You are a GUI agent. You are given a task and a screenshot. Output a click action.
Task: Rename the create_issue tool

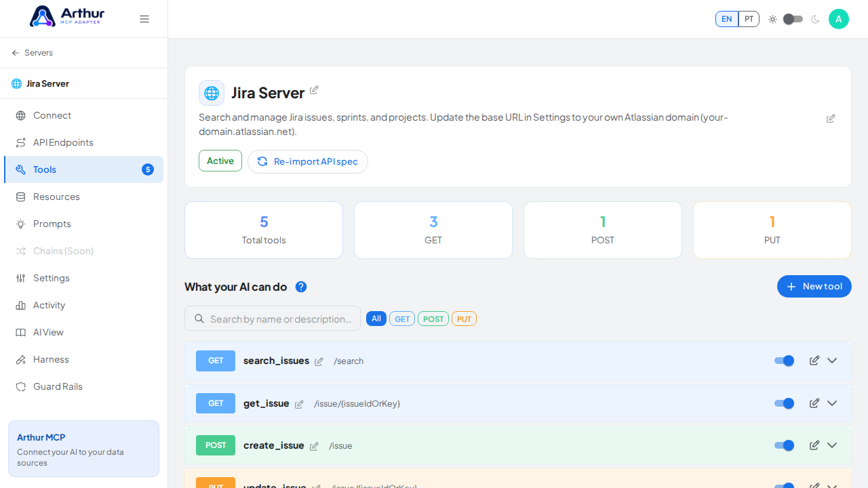[x=314, y=447]
